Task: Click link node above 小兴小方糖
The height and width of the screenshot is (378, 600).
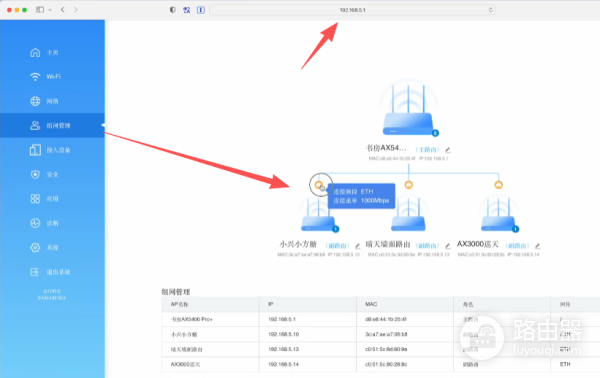Action: tap(318, 185)
